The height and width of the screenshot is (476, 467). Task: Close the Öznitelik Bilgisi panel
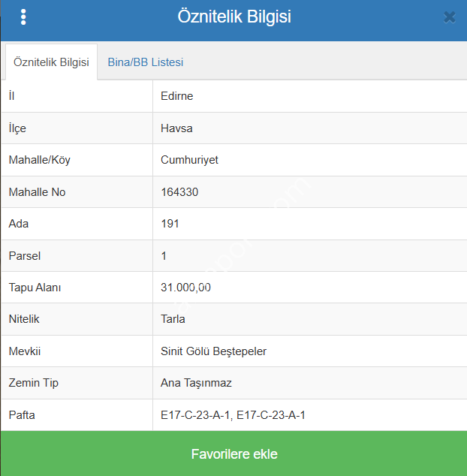(x=449, y=17)
